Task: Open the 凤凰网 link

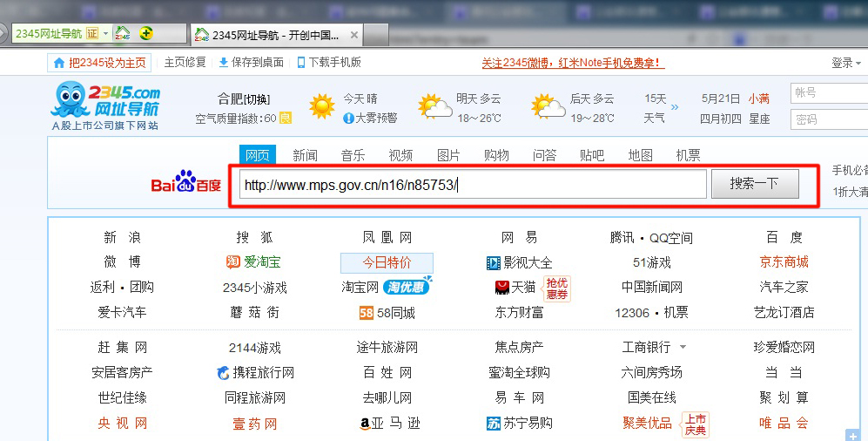Action: tap(387, 237)
